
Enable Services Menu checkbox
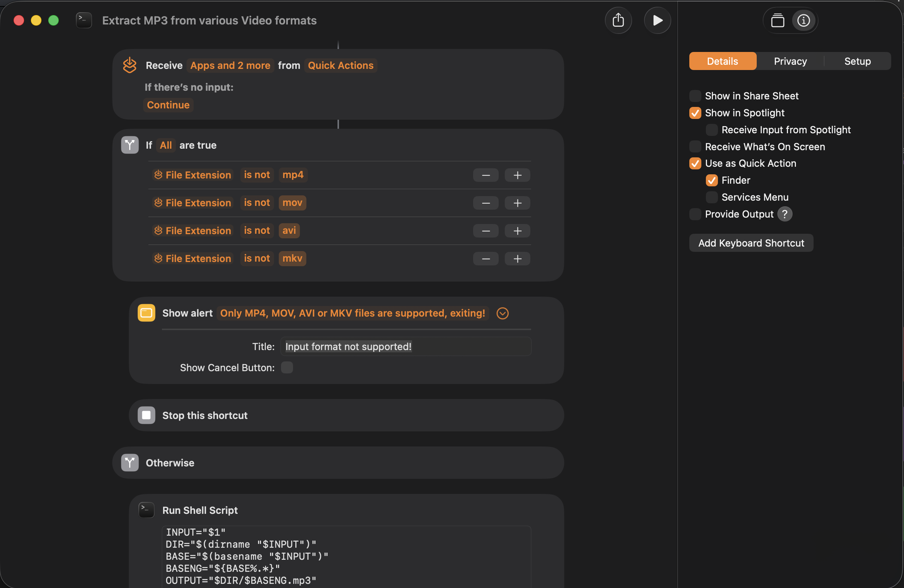(x=711, y=197)
